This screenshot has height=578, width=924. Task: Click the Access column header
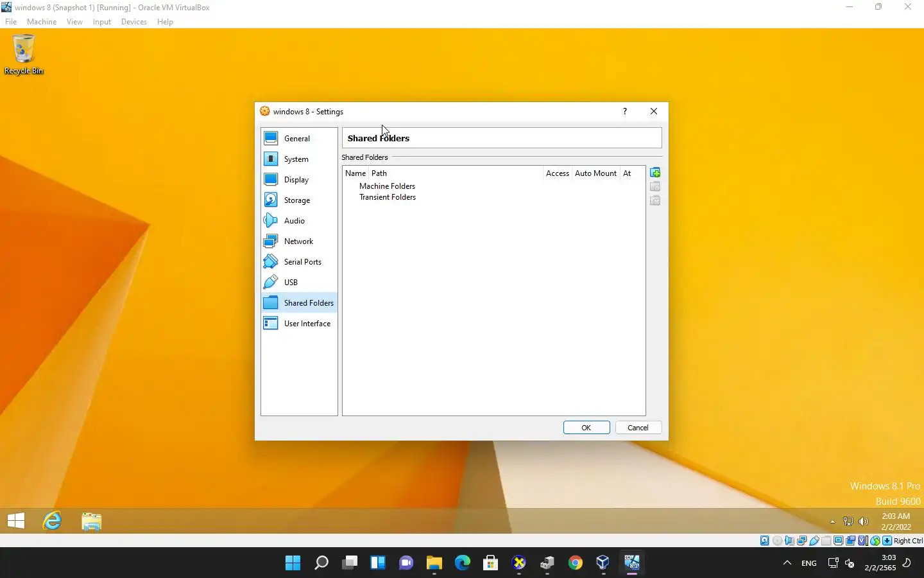558,173
